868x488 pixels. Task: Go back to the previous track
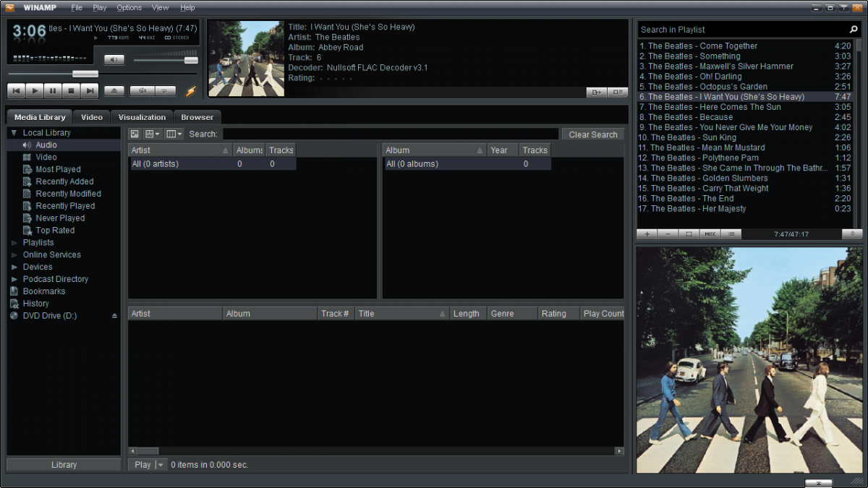pos(16,91)
